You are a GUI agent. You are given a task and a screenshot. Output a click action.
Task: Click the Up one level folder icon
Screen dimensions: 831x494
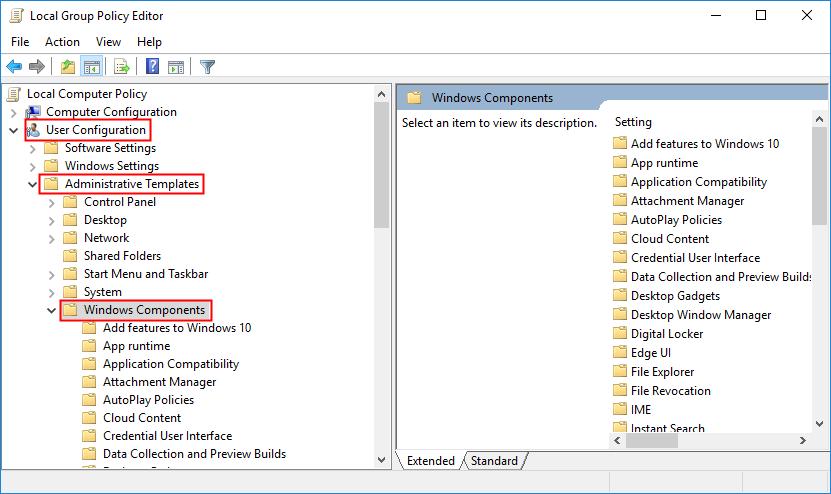(x=67, y=67)
